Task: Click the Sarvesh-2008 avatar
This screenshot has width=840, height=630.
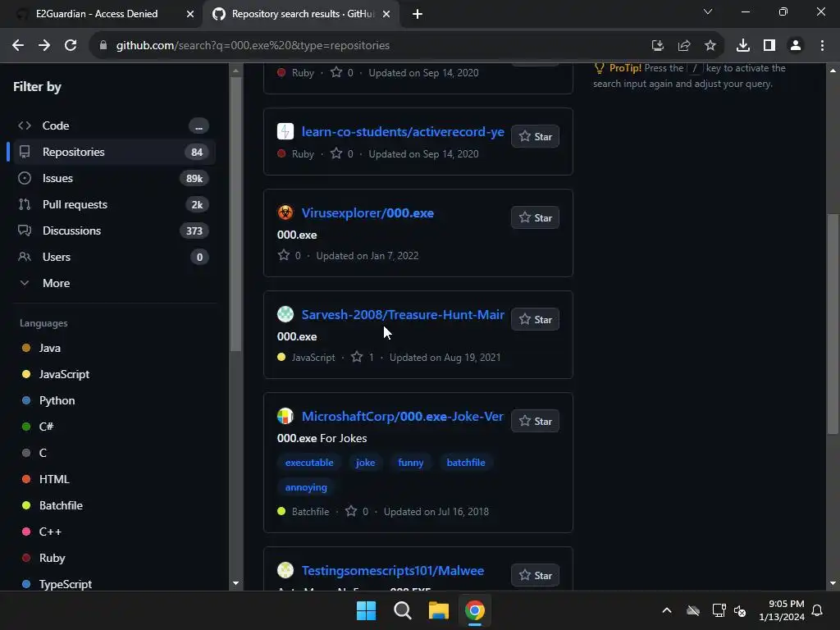Action: (285, 314)
